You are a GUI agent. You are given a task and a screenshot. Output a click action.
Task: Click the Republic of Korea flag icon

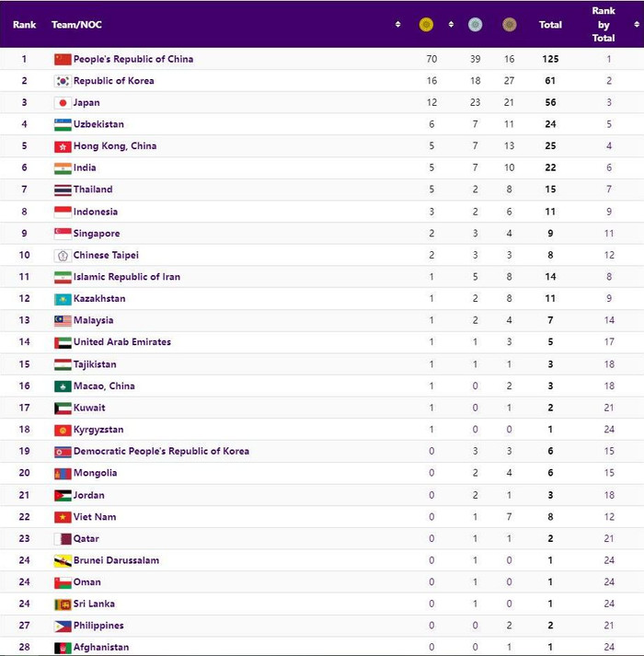[63, 81]
